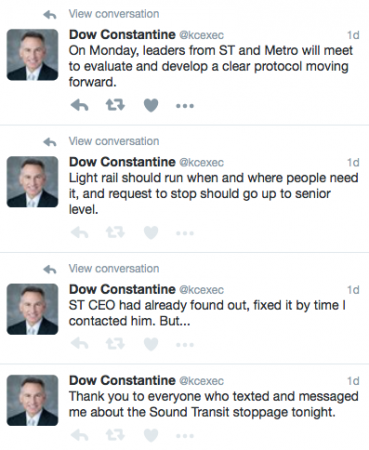Like the tweet about developing a clear protocol
Screen dimensions: 369x450
pyautogui.click(x=151, y=106)
